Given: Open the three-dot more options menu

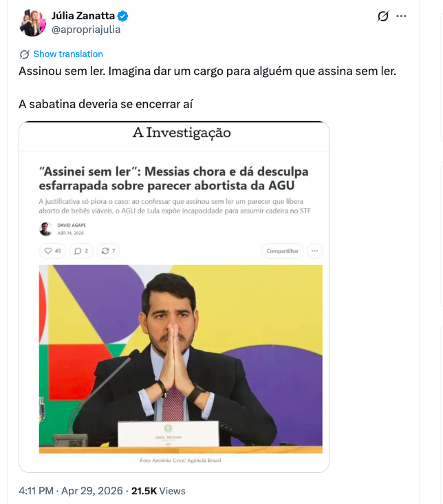Looking at the screenshot, I should point(401,16).
